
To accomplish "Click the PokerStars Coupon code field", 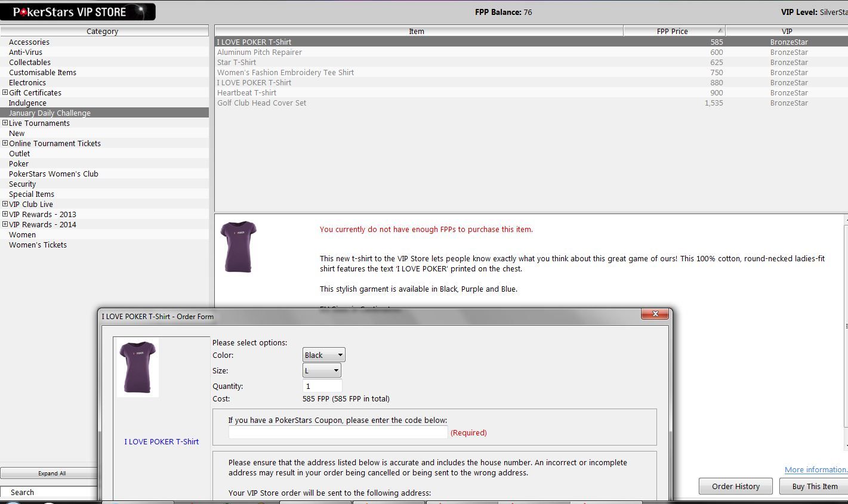I will 338,432.
